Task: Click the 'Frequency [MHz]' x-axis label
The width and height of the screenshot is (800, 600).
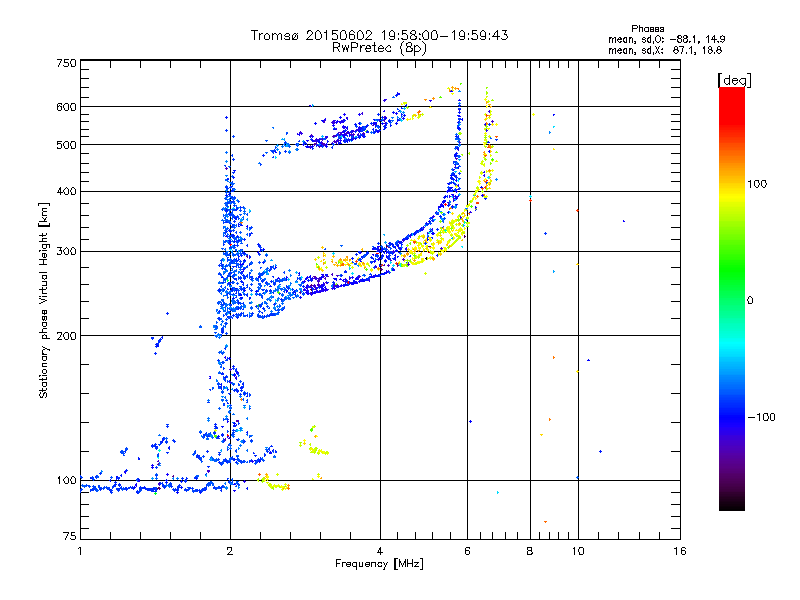Action: [379, 564]
